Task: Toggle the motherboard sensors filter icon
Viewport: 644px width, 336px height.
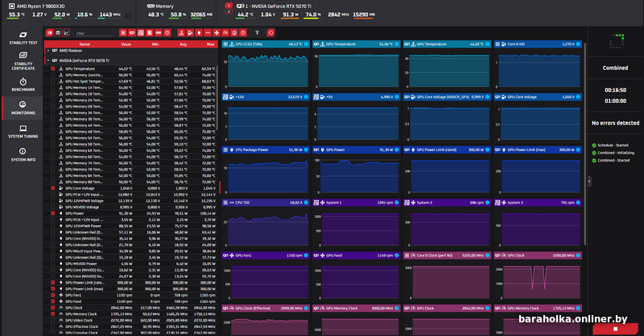Action: point(140,33)
